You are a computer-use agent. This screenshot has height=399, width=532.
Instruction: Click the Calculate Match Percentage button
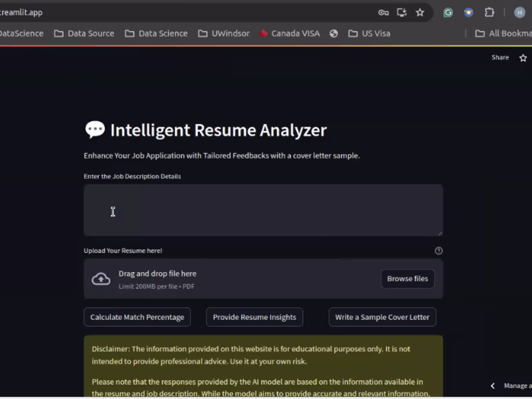[137, 317]
